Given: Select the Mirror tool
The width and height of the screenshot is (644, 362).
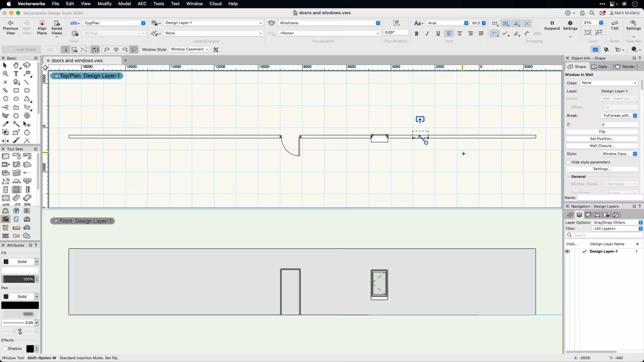Looking at the screenshot, I should click(5, 141).
